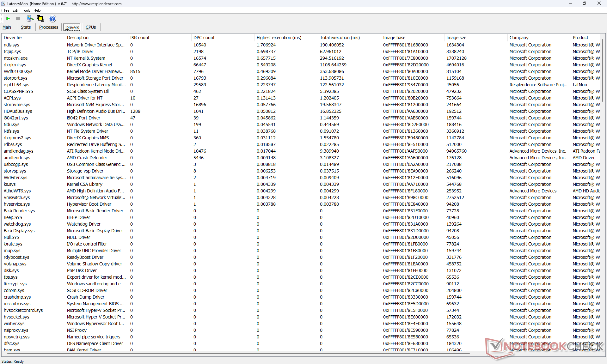Select the dxgkrnl.sys driver row
Screen dimensions: 607x364
pos(15,65)
